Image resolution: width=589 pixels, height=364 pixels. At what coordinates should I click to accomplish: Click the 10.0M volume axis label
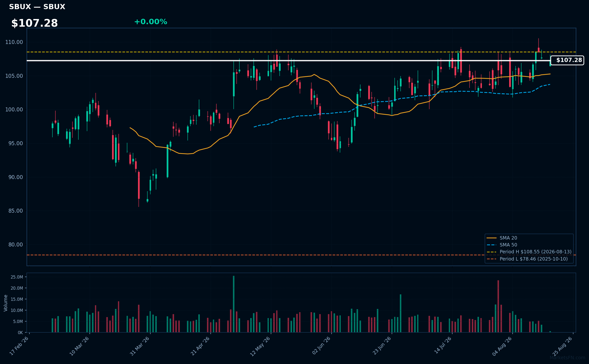(x=17, y=310)
